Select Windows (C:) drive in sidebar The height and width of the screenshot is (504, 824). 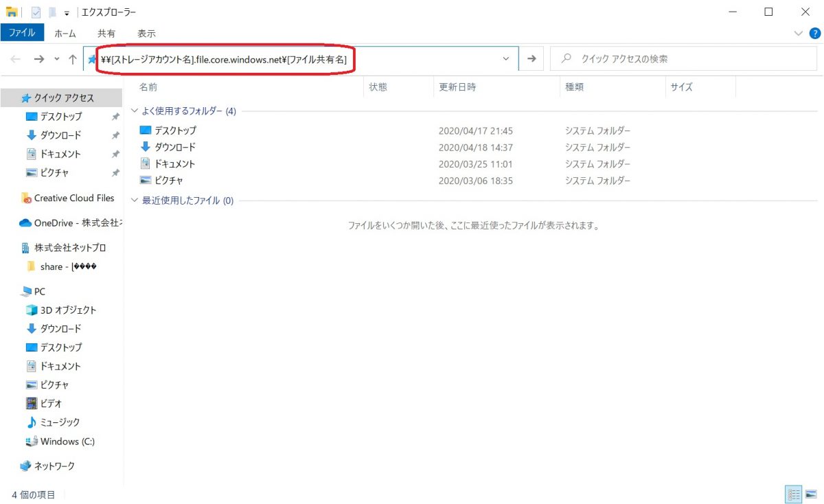[67, 442]
